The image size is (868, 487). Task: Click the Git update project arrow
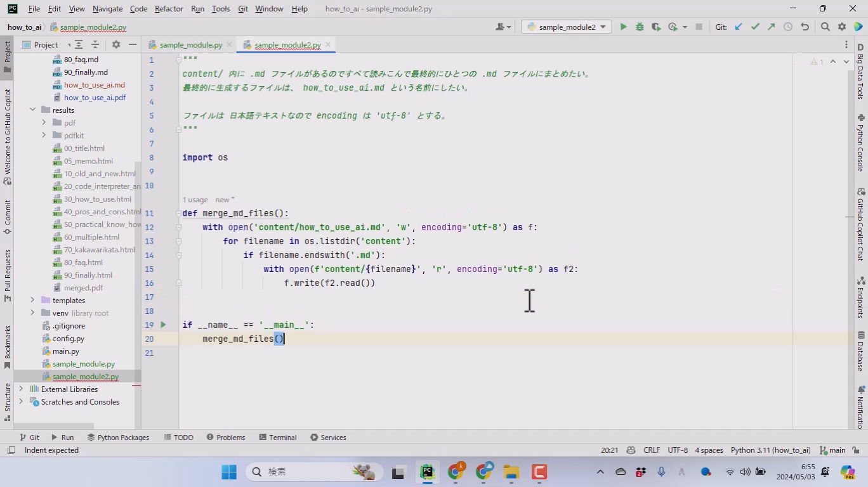[x=738, y=27]
